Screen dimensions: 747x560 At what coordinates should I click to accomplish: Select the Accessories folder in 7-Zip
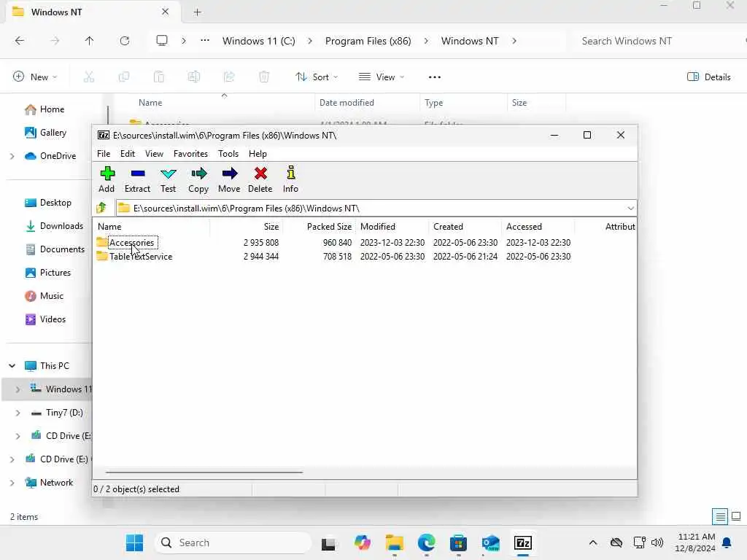[x=131, y=242]
